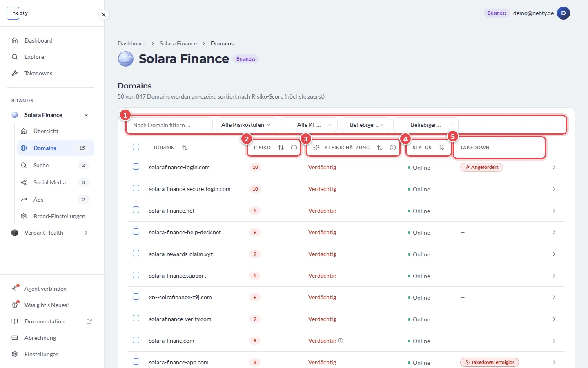This screenshot has height=368, width=588.
Task: Open the last Beliebiger... filter dropdown
Action: pos(426,125)
